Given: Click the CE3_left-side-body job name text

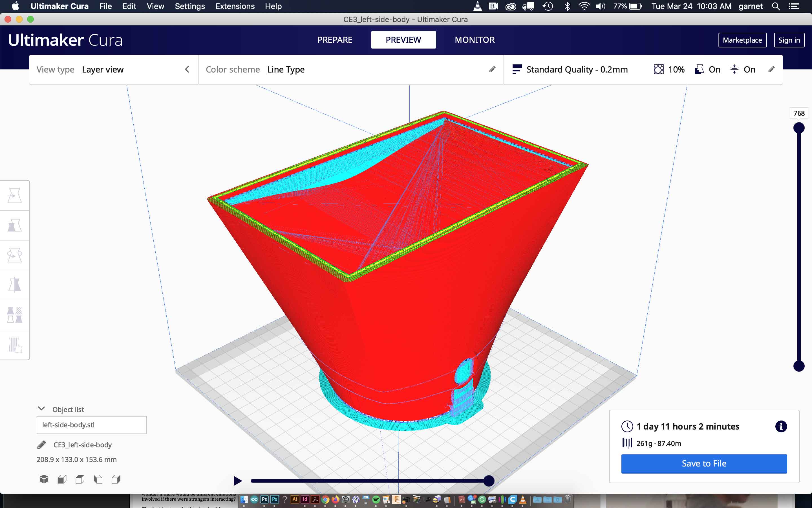Looking at the screenshot, I should [83, 445].
